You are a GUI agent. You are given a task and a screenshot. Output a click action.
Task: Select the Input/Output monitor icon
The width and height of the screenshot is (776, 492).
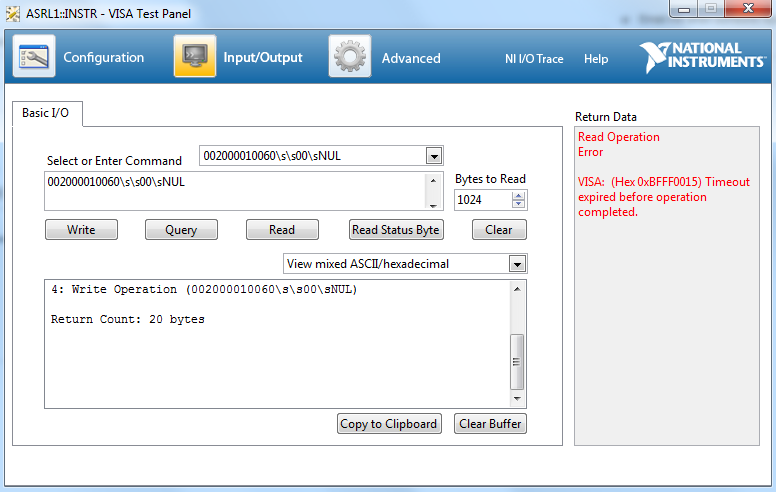pos(195,56)
